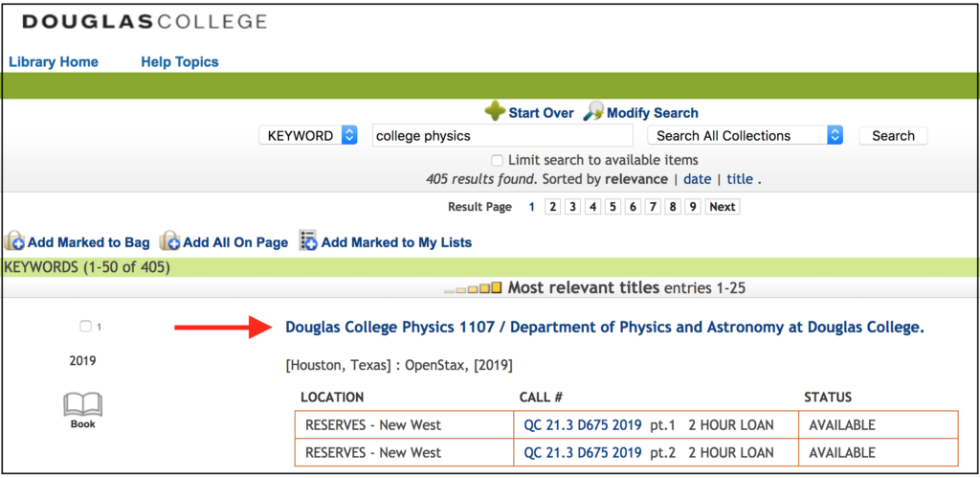Click the Most relevant titles heading

(x=583, y=288)
